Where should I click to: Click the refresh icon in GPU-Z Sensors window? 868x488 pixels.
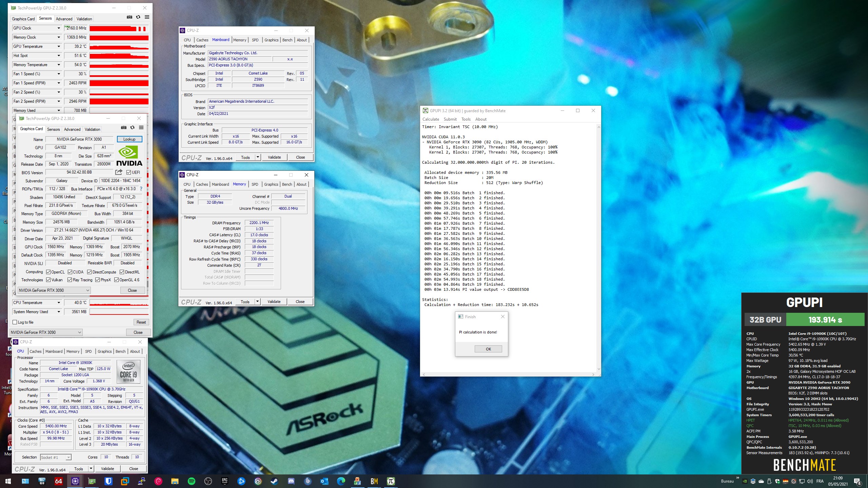point(138,17)
